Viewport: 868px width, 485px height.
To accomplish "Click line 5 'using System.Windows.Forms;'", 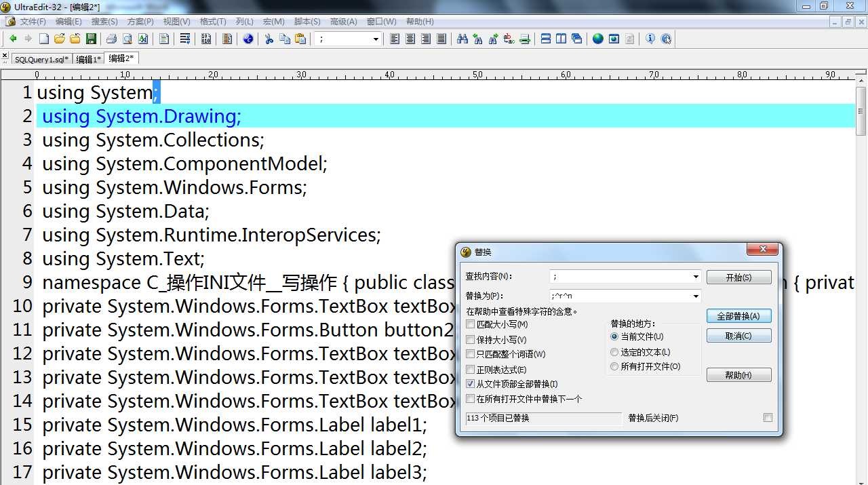I will (175, 187).
